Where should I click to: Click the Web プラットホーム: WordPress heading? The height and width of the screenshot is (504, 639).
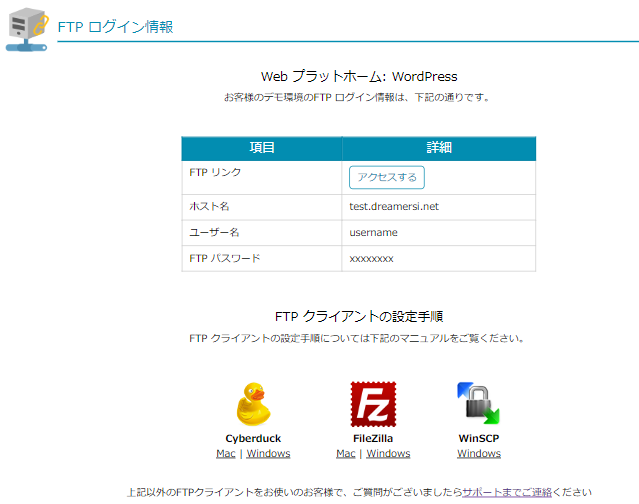(x=359, y=76)
